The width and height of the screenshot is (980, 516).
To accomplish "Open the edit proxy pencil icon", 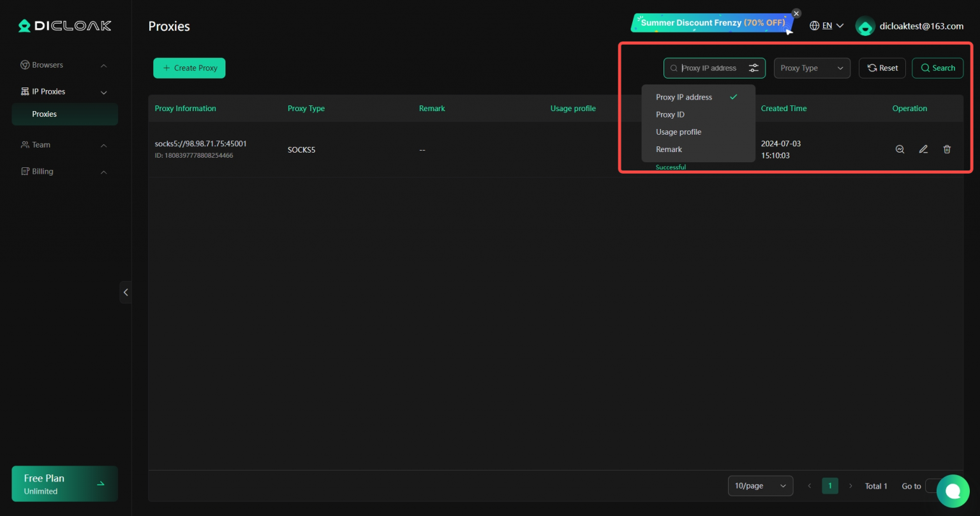I will 923,149.
